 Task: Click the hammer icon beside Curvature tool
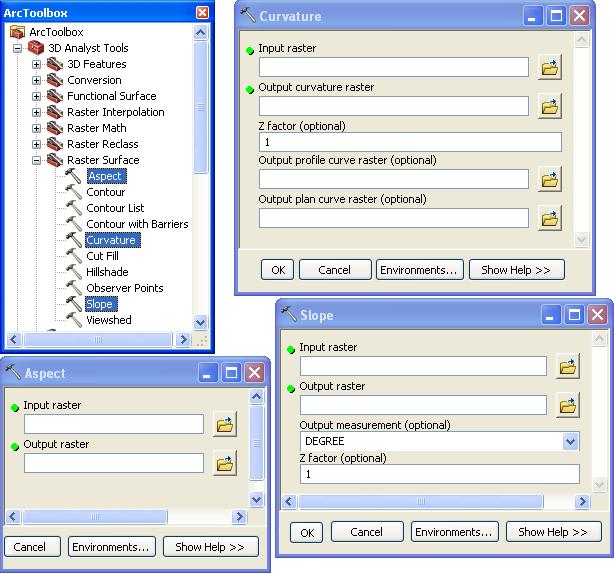[73, 240]
